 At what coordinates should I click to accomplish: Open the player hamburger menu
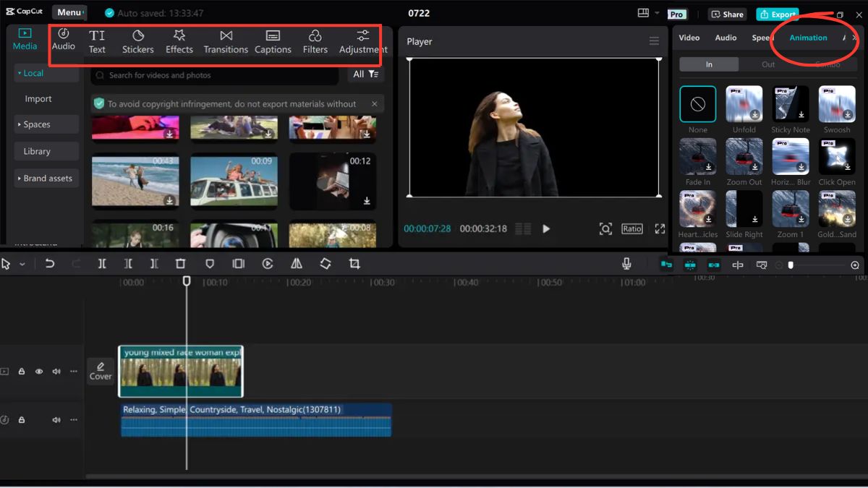pyautogui.click(x=654, y=41)
